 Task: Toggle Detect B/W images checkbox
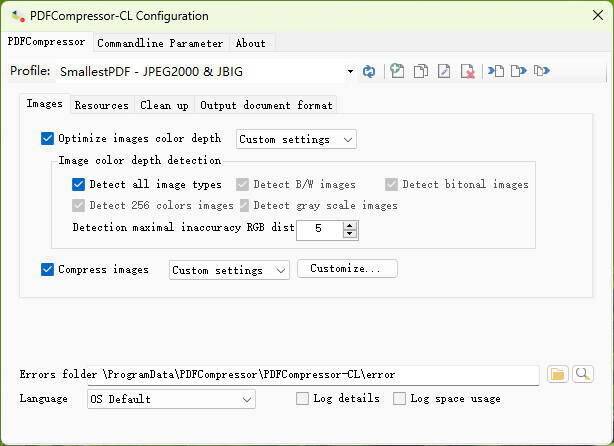point(242,184)
